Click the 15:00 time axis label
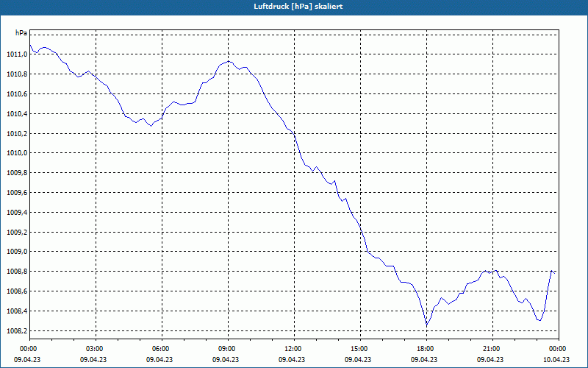Image resolution: width=588 pixels, height=368 pixels. [x=360, y=349]
